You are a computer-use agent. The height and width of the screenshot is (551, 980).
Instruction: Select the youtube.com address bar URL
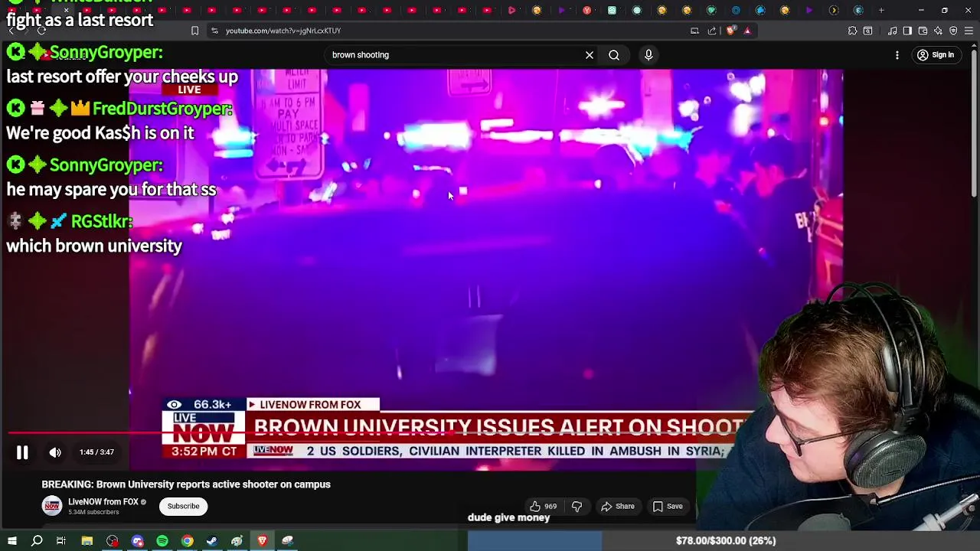point(283,31)
